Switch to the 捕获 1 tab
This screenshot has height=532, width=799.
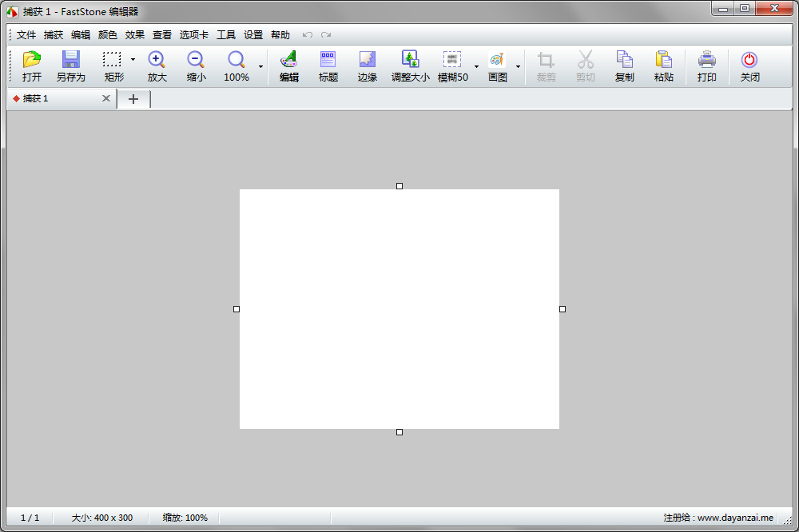pyautogui.click(x=48, y=99)
